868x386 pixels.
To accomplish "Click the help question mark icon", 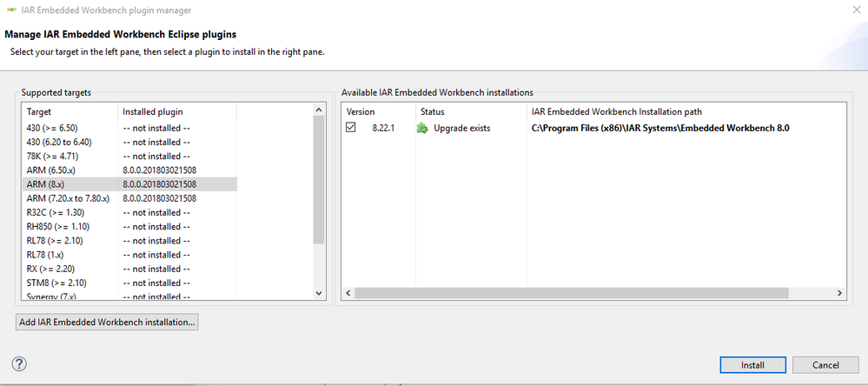I will [19, 364].
